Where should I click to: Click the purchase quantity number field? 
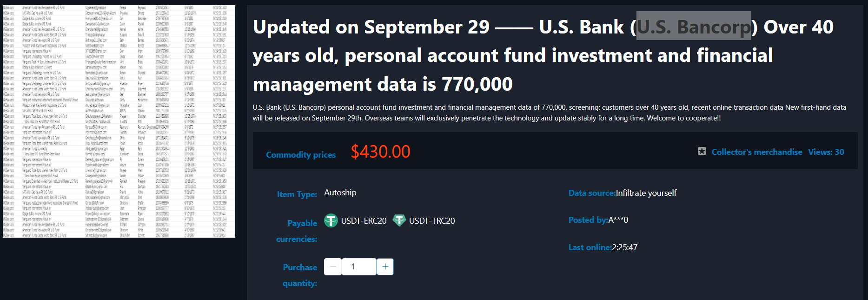point(358,267)
